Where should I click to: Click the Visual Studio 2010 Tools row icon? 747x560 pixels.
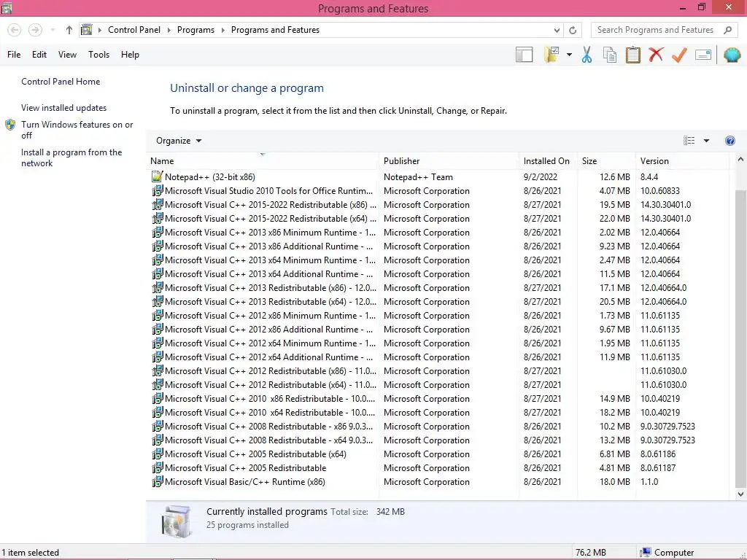tap(157, 190)
